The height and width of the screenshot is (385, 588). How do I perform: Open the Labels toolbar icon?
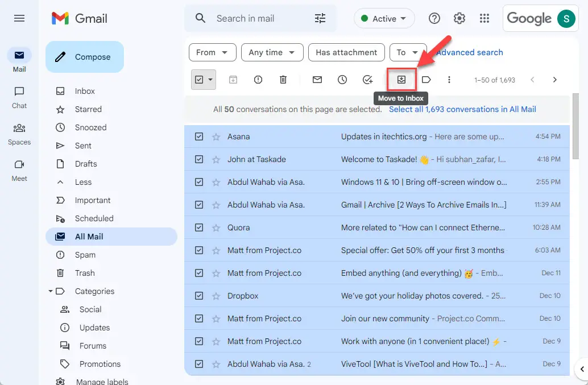point(426,80)
